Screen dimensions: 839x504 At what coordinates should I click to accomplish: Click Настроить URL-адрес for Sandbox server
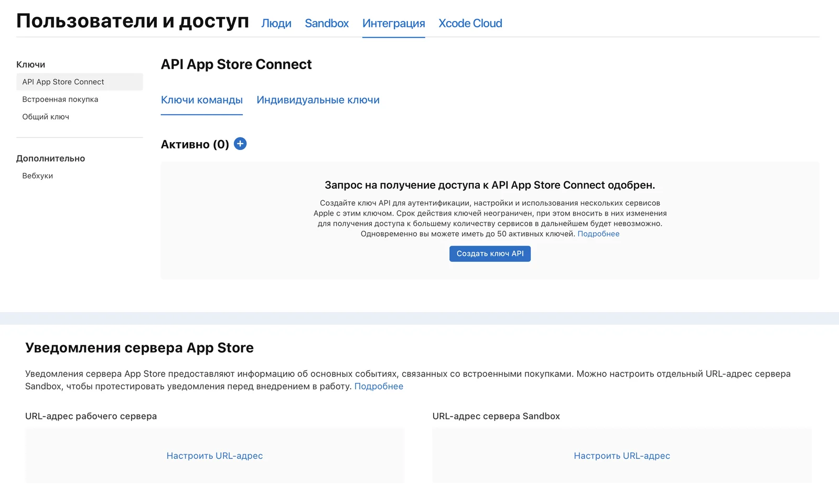pyautogui.click(x=622, y=456)
